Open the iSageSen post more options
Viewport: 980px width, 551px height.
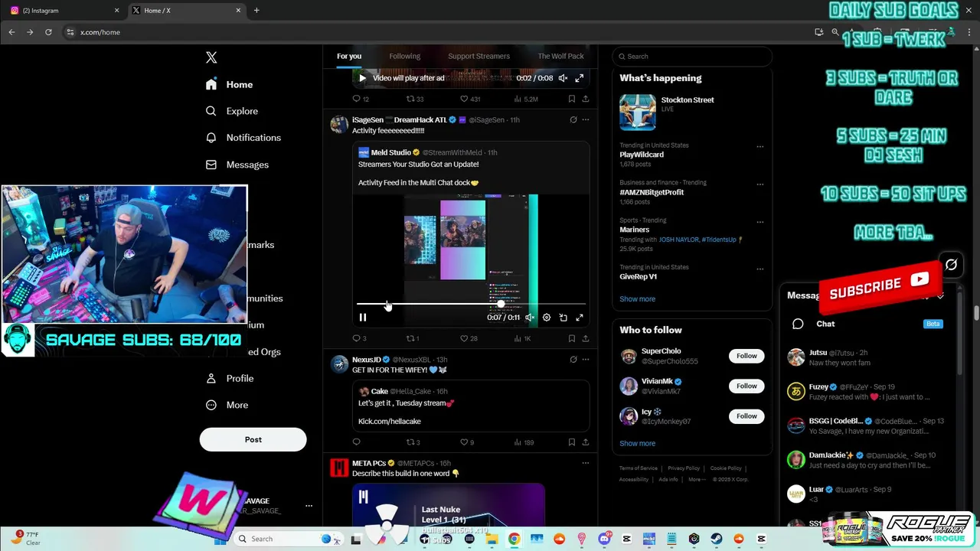(x=586, y=120)
